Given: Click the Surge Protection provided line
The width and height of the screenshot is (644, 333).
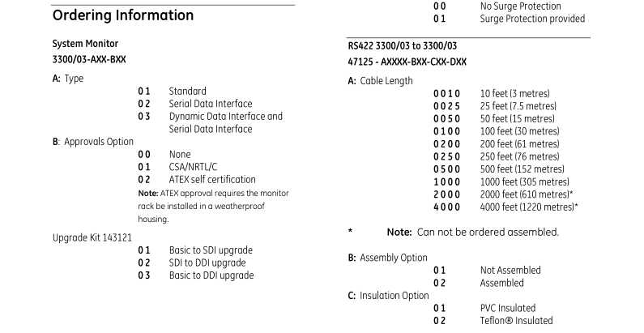Looking at the screenshot, I should coord(510,19).
